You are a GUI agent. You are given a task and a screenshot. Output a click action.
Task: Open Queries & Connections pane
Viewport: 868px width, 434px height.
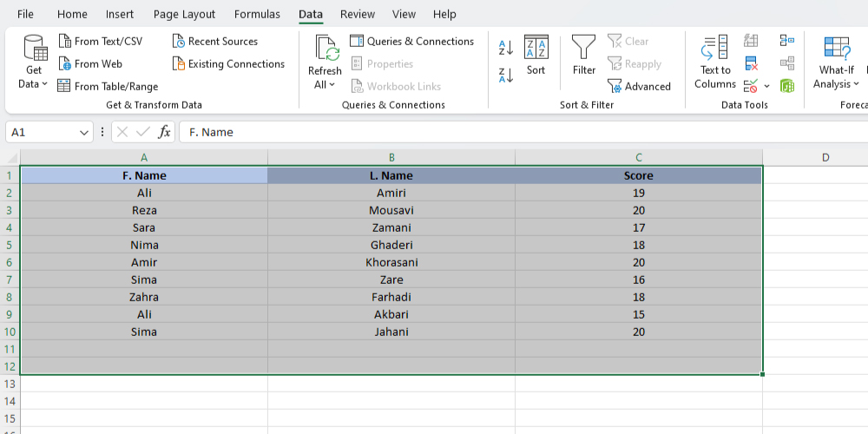411,41
